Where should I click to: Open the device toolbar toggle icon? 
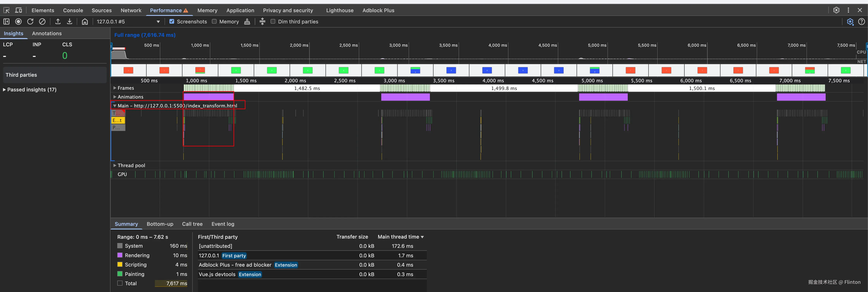pyautogui.click(x=19, y=10)
